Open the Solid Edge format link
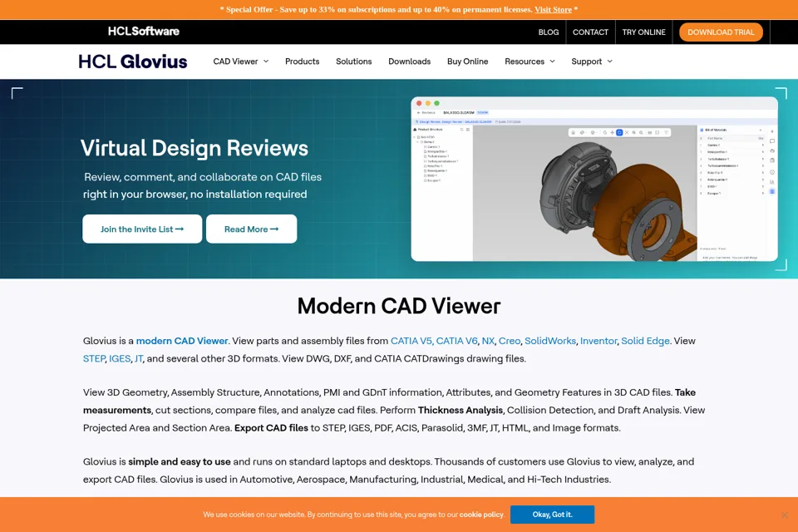The height and width of the screenshot is (532, 798). coord(645,341)
